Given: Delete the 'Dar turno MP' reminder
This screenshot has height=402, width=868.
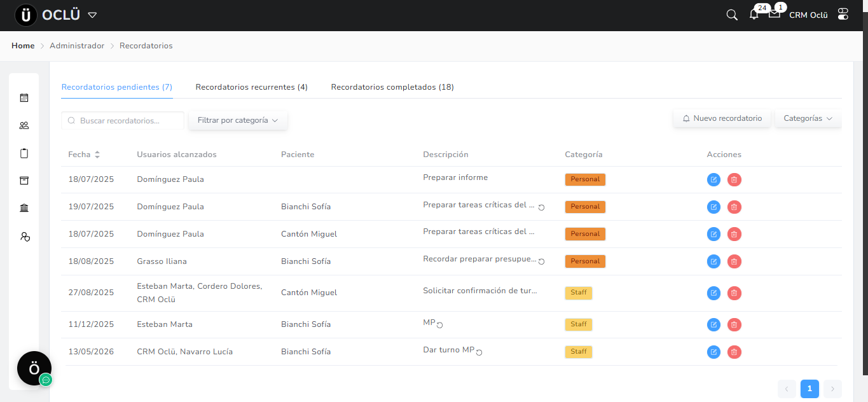Looking at the screenshot, I should (734, 352).
